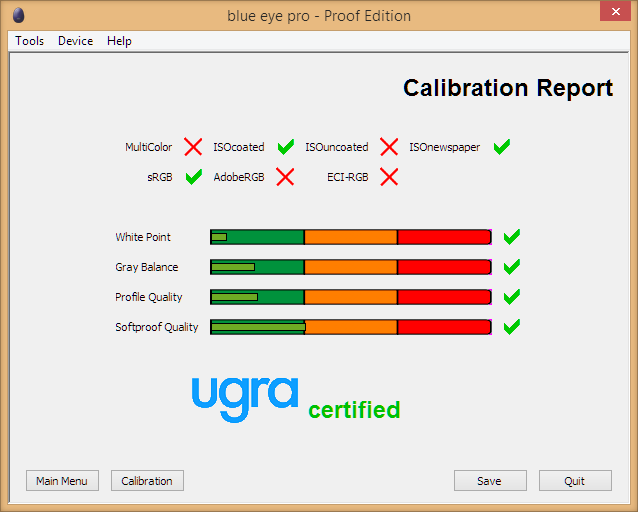The image size is (638, 512).
Task: Click the Softproof Quality pass checkmark
Action: pos(512,327)
